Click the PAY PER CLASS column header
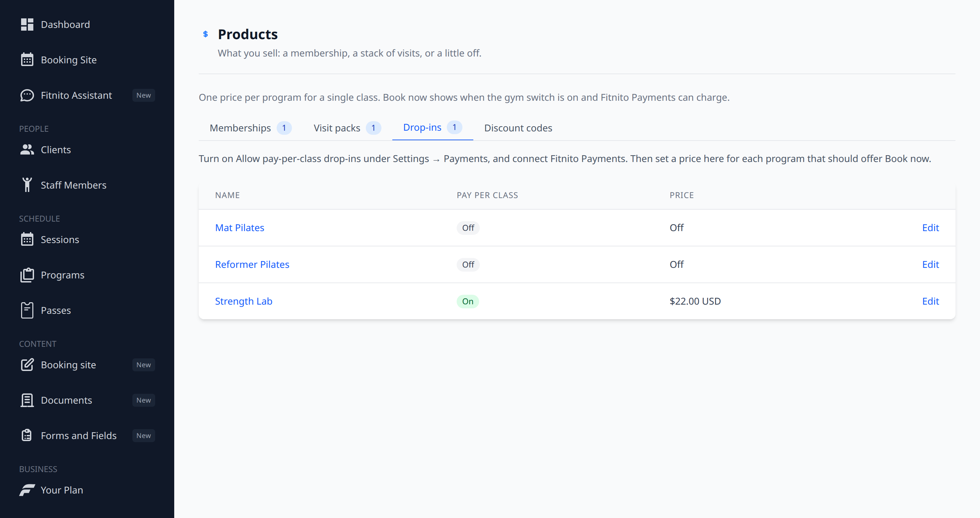980x518 pixels. [x=487, y=195]
